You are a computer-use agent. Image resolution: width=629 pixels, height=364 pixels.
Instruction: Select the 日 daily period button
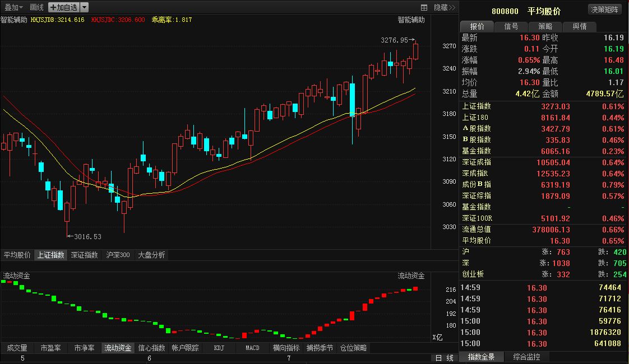[438, 358]
